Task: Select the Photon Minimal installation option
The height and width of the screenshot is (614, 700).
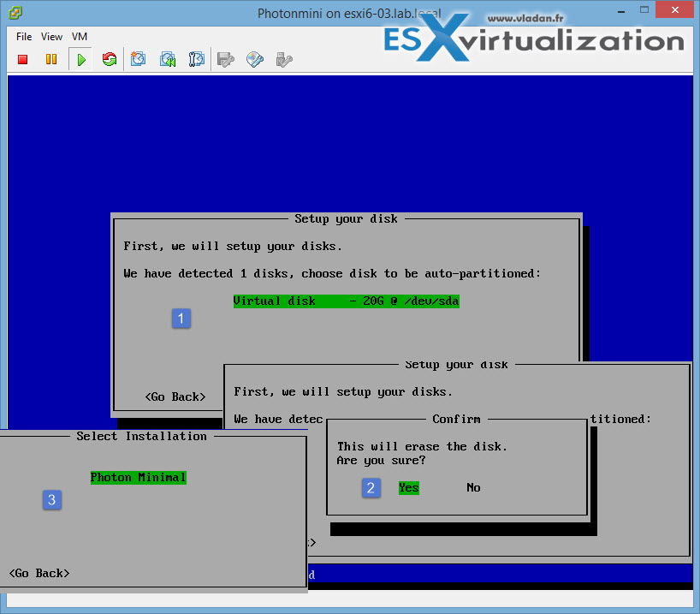Action: pyautogui.click(x=138, y=477)
